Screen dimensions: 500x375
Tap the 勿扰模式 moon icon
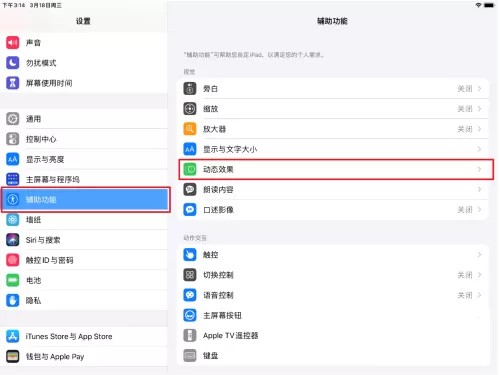click(13, 63)
